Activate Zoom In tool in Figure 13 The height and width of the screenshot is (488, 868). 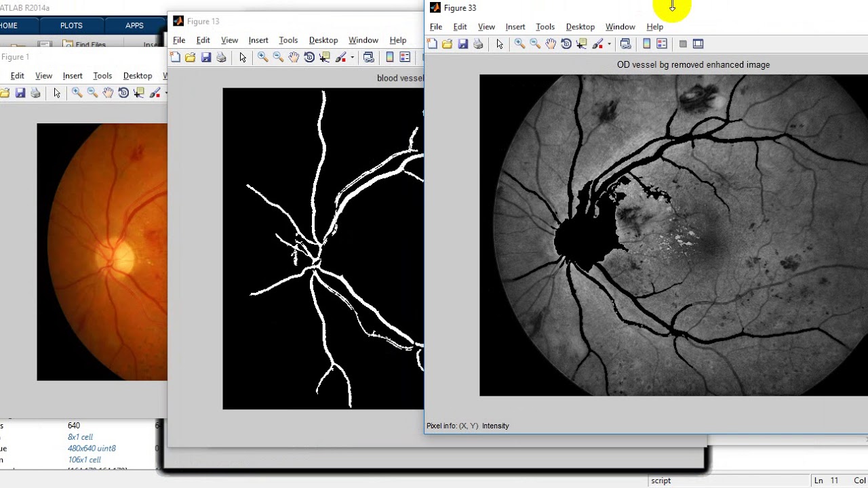[262, 58]
